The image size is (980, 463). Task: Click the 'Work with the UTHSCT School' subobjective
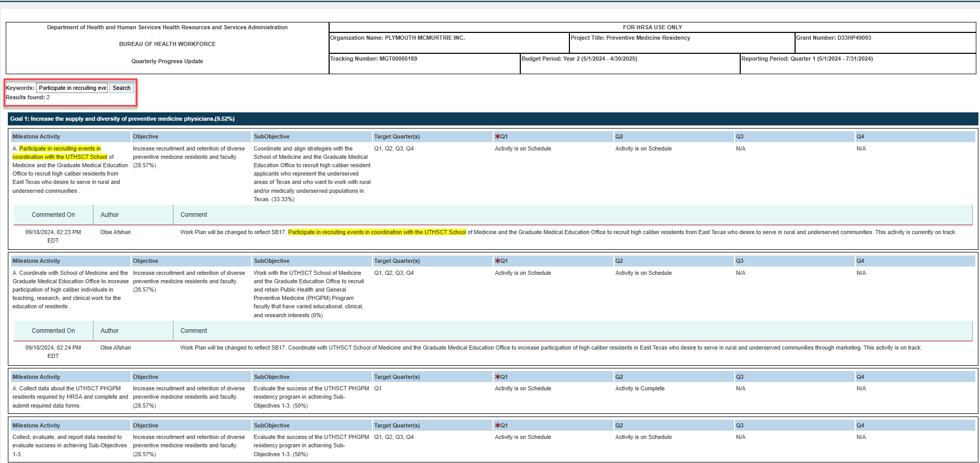[x=309, y=294]
